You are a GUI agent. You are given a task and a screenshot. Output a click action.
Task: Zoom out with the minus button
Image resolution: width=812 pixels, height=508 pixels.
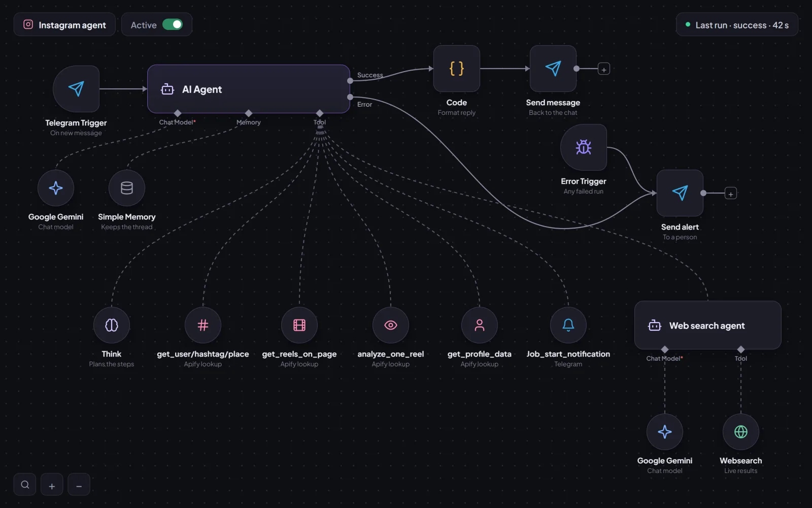(79, 485)
